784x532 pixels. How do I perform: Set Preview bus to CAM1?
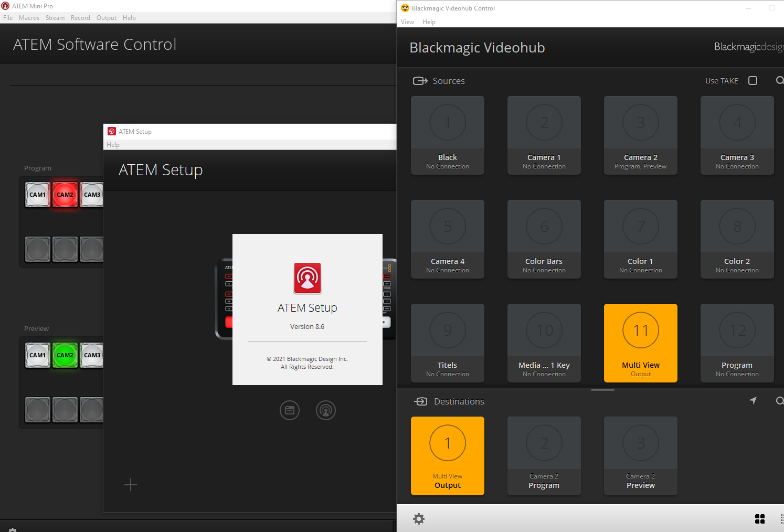[38, 355]
